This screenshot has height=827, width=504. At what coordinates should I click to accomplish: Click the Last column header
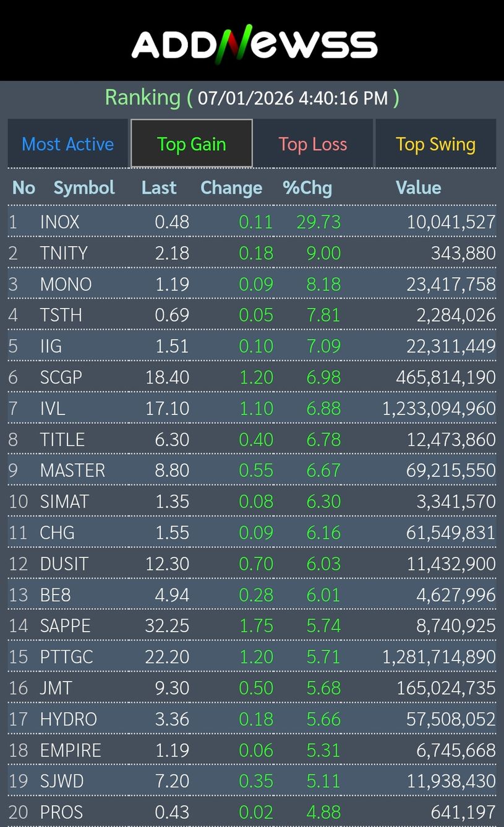pyautogui.click(x=159, y=188)
